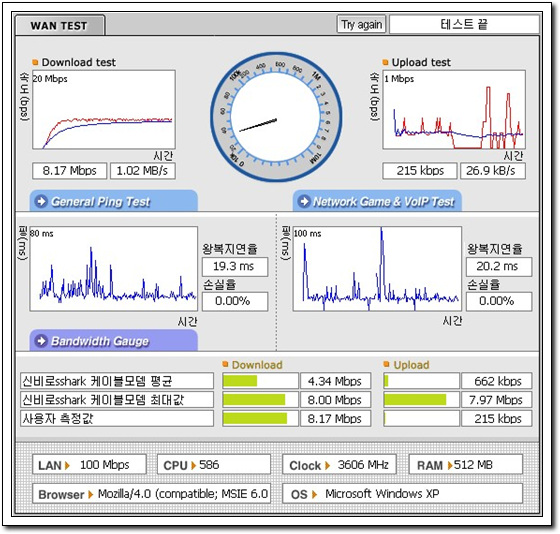The height and width of the screenshot is (534, 560).
Task: Click the orange arrow next to OS
Action: click(314, 494)
